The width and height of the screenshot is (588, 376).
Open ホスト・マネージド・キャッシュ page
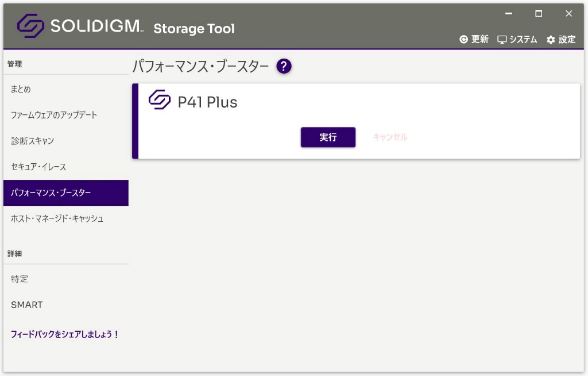[57, 219]
